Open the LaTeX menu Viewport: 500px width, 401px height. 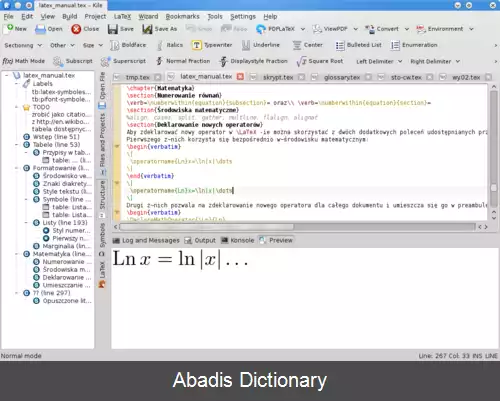tap(122, 17)
